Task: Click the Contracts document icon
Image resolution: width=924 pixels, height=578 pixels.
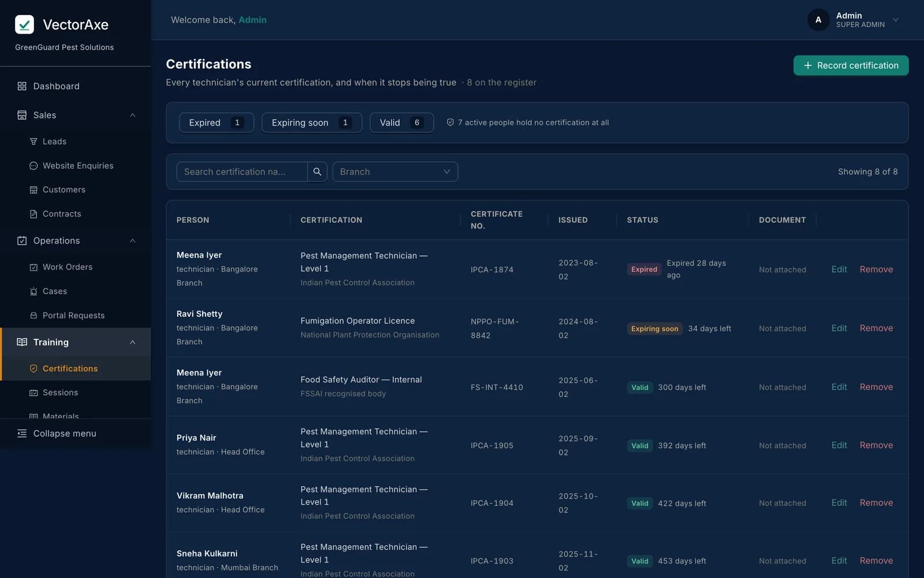Action: (33, 214)
